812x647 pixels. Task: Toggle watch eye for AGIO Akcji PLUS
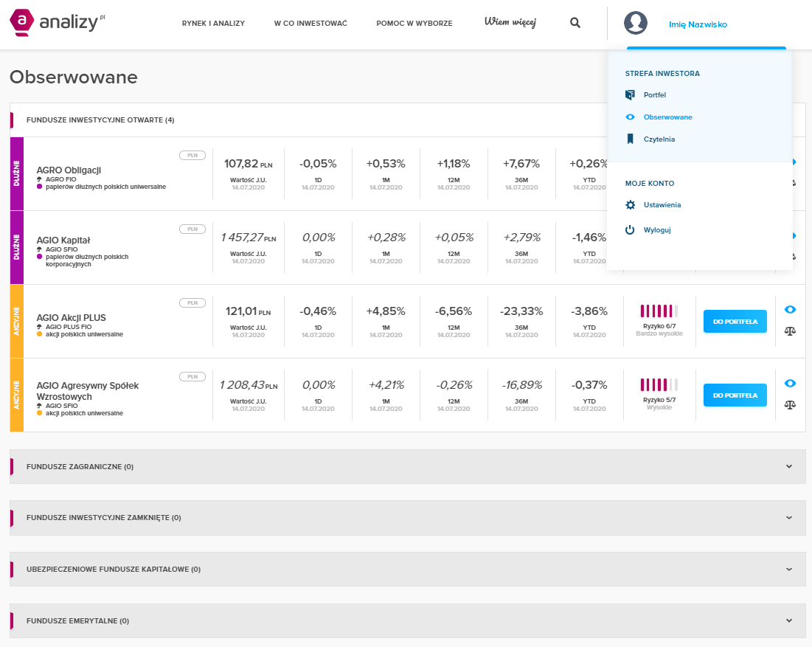791,310
